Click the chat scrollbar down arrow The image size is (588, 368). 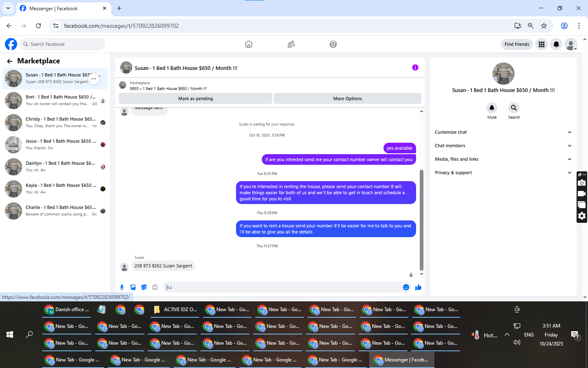tap(421, 274)
